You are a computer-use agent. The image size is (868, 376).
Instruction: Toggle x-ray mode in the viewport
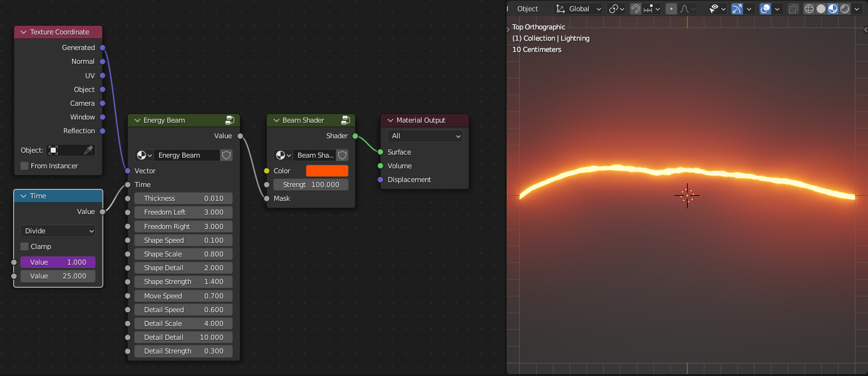click(x=793, y=9)
